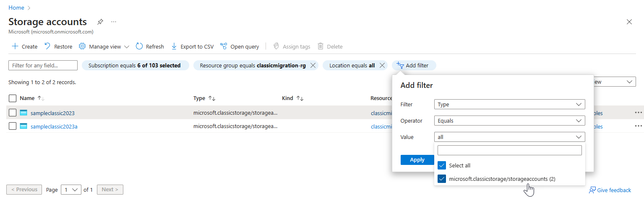
Task: Click the Create plus icon
Action: coord(15,46)
